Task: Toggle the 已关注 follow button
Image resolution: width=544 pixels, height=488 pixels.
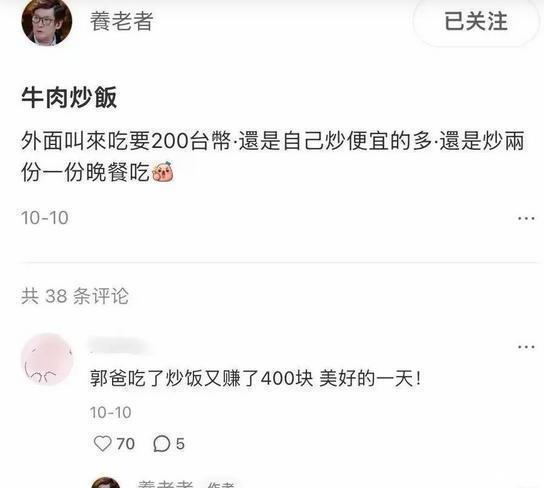Action: tap(476, 22)
